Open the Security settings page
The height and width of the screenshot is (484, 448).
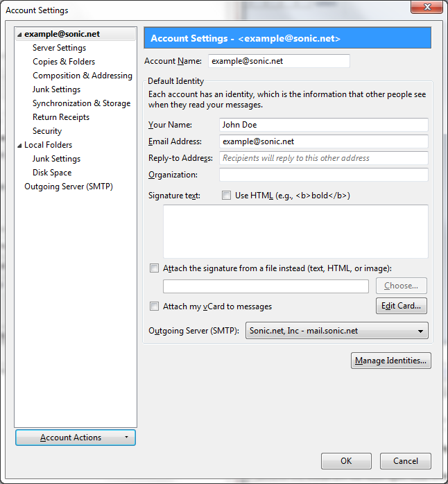click(x=47, y=131)
